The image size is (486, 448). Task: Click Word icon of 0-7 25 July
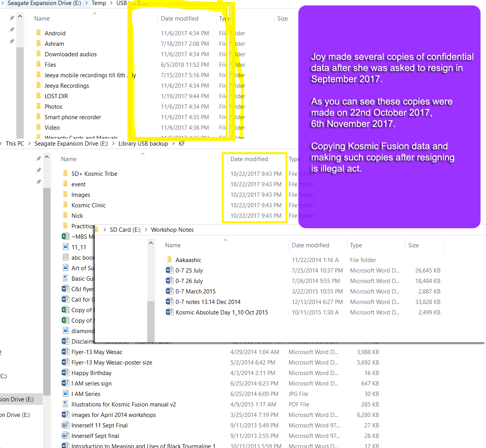point(169,270)
